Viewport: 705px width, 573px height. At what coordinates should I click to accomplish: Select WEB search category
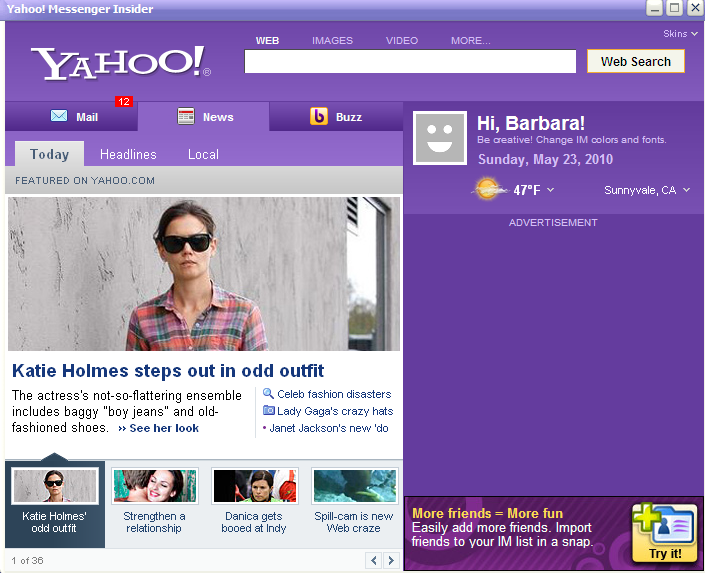pos(268,40)
